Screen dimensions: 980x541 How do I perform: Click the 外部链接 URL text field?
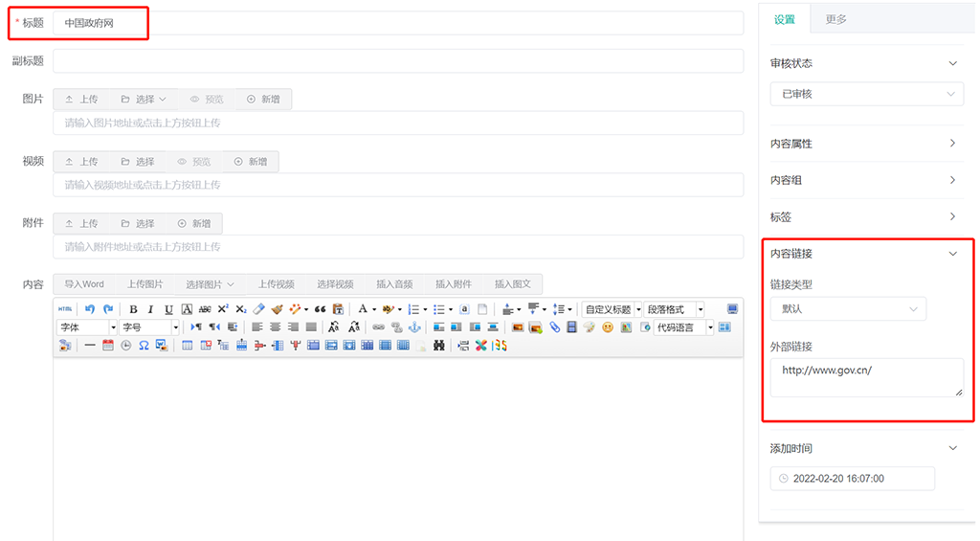pyautogui.click(x=866, y=377)
